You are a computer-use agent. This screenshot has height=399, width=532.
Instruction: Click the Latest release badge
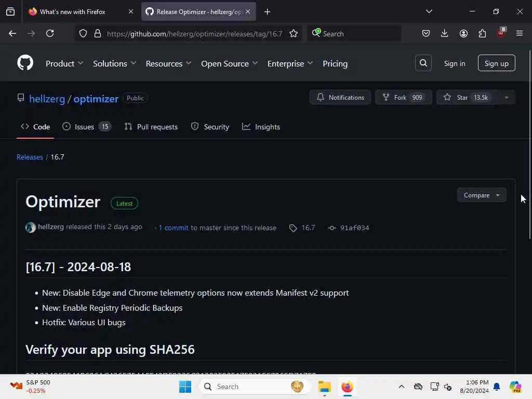(x=124, y=204)
